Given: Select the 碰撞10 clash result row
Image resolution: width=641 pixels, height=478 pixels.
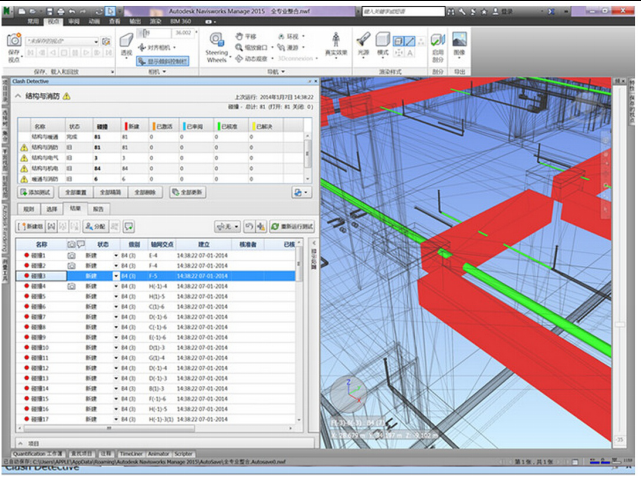Looking at the screenshot, I should pos(156,348).
